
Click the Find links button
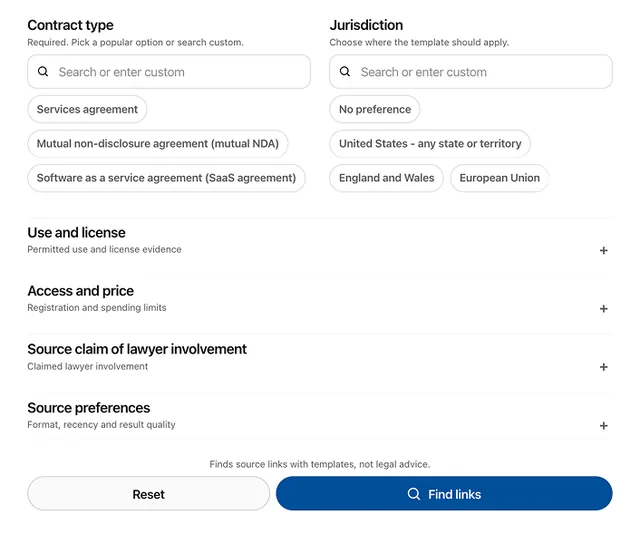[x=444, y=494]
